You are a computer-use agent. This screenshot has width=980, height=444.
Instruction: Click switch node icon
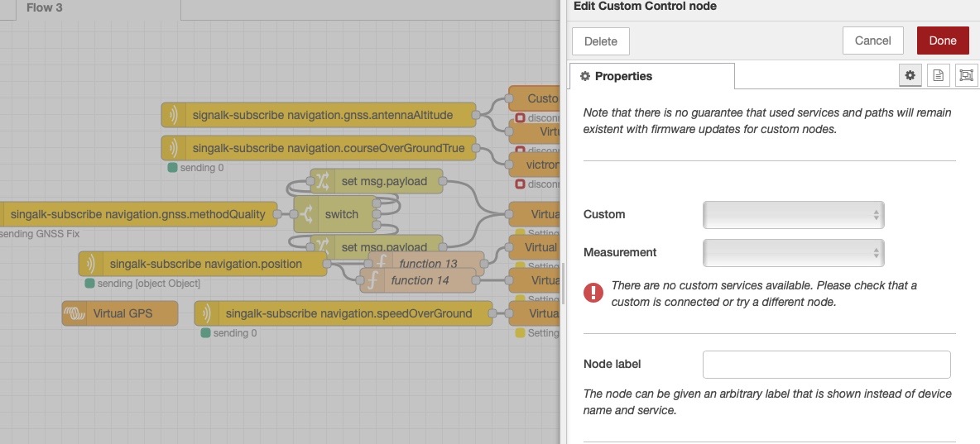click(305, 214)
